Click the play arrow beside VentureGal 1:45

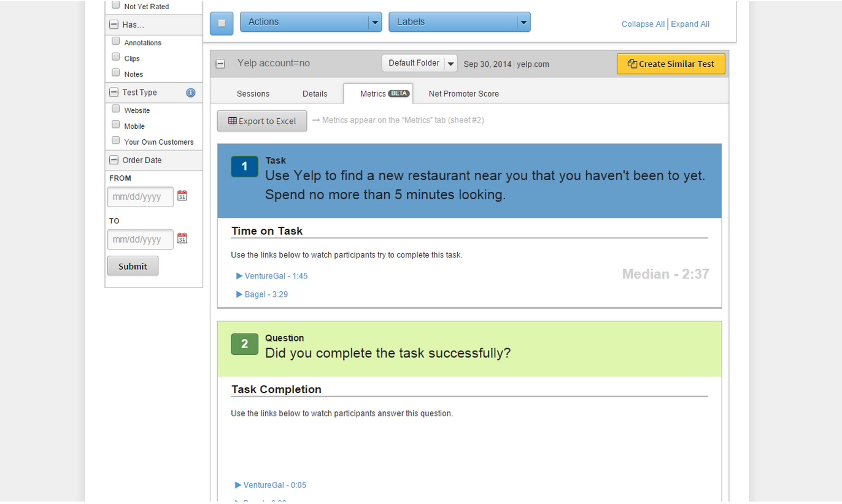coord(239,276)
